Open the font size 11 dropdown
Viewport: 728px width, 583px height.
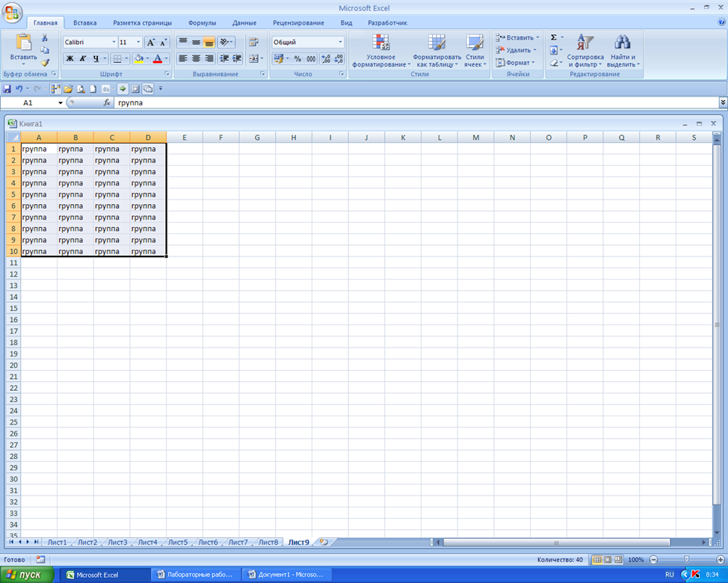tap(138, 43)
